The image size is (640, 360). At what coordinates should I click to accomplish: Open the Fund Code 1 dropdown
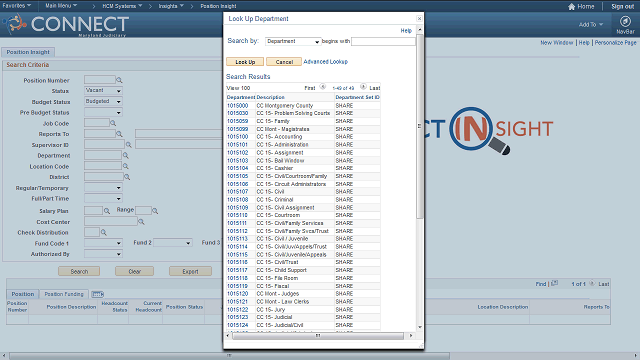103,243
